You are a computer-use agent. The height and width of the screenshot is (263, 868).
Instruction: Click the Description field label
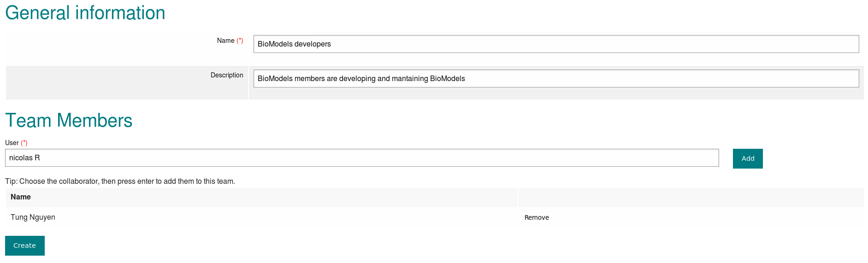point(227,75)
